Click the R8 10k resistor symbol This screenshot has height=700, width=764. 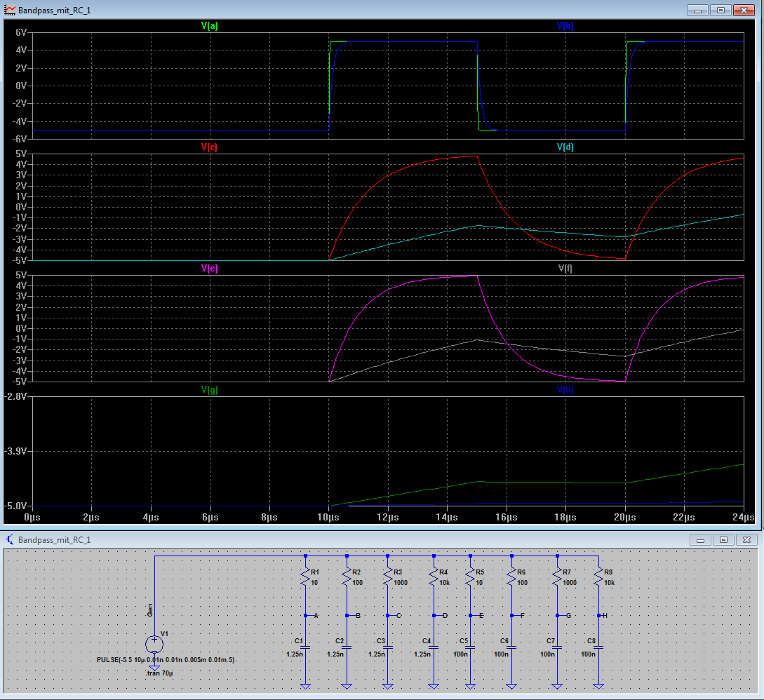pyautogui.click(x=598, y=578)
